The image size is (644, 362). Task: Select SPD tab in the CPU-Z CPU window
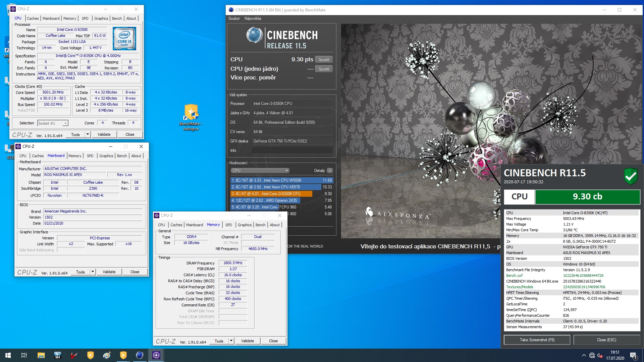(x=85, y=18)
